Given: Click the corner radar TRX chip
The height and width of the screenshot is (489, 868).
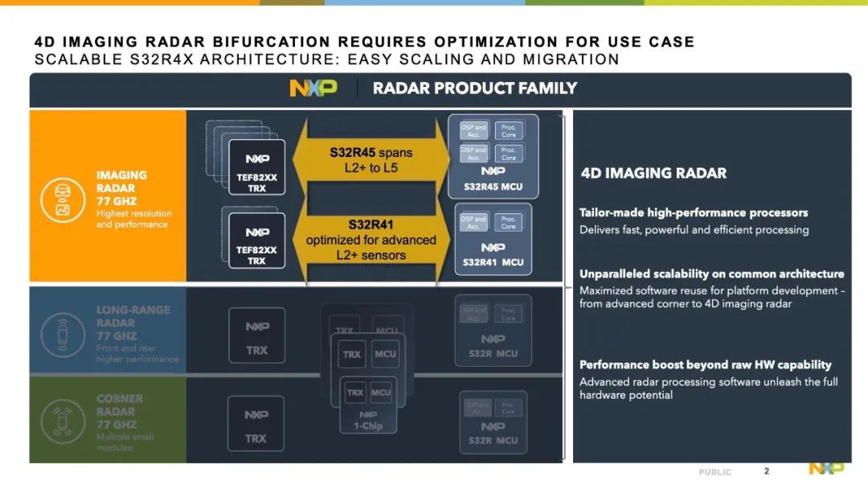Looking at the screenshot, I should [x=256, y=424].
